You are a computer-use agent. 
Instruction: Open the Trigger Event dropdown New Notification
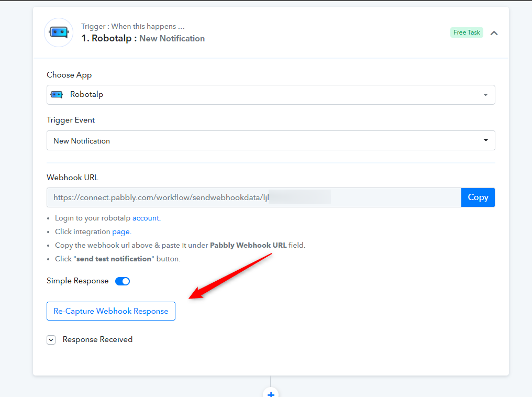(x=271, y=140)
